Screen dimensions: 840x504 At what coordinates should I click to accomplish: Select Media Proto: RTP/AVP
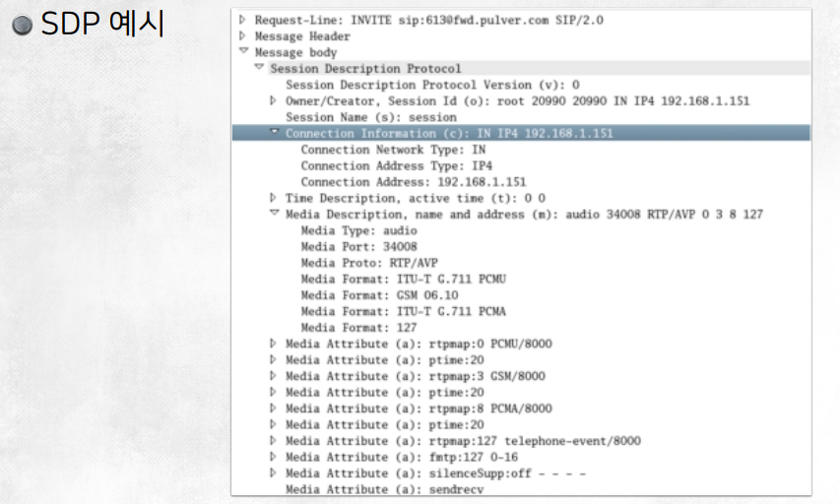[369, 263]
